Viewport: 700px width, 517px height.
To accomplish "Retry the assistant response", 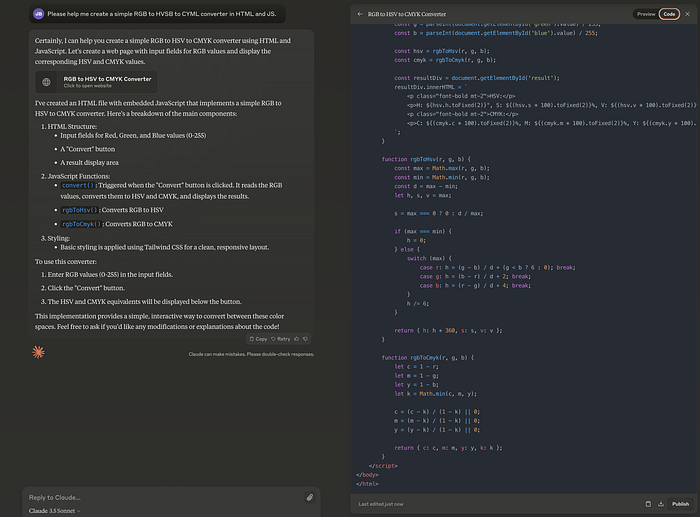I will click(281, 339).
